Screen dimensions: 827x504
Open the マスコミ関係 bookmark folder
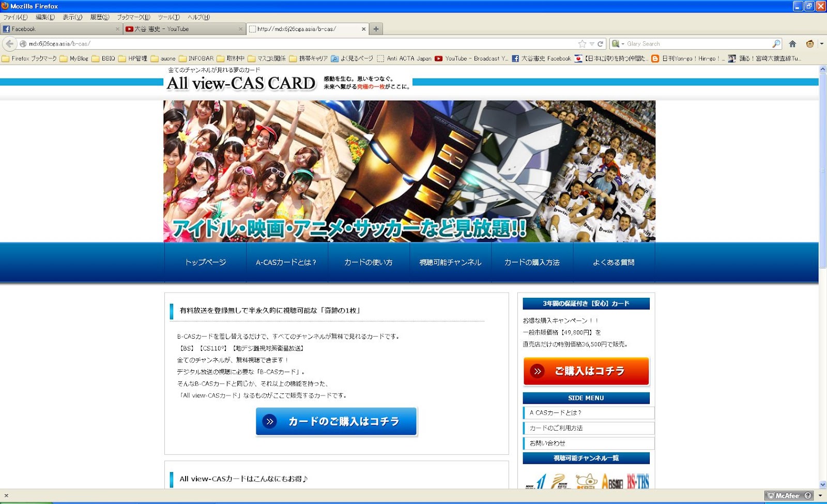267,58
